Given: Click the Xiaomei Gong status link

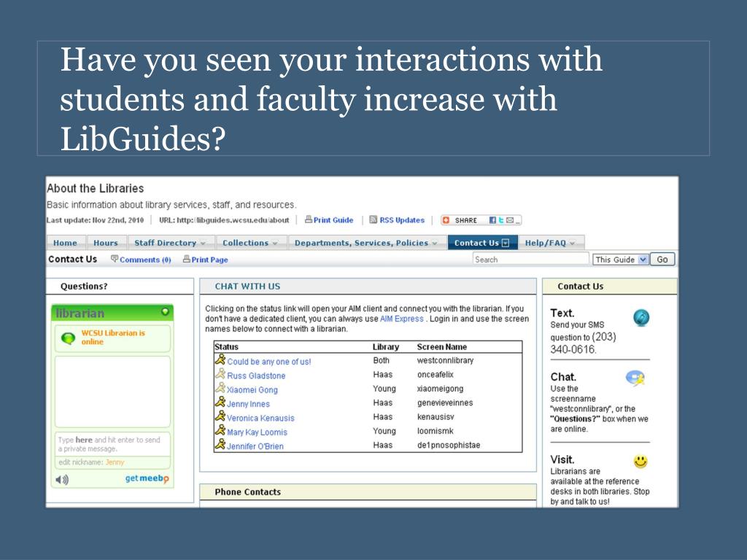Looking at the screenshot, I should coord(252,389).
